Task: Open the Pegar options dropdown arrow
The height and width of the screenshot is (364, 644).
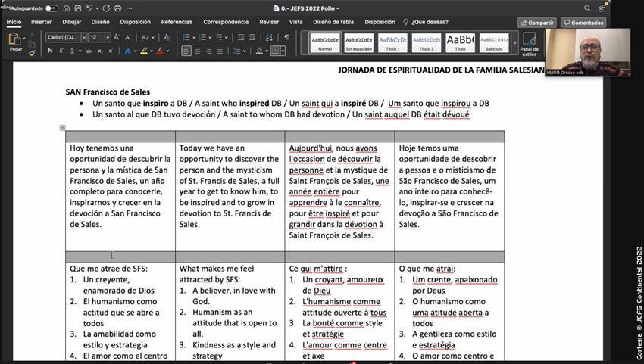Action: point(23,39)
